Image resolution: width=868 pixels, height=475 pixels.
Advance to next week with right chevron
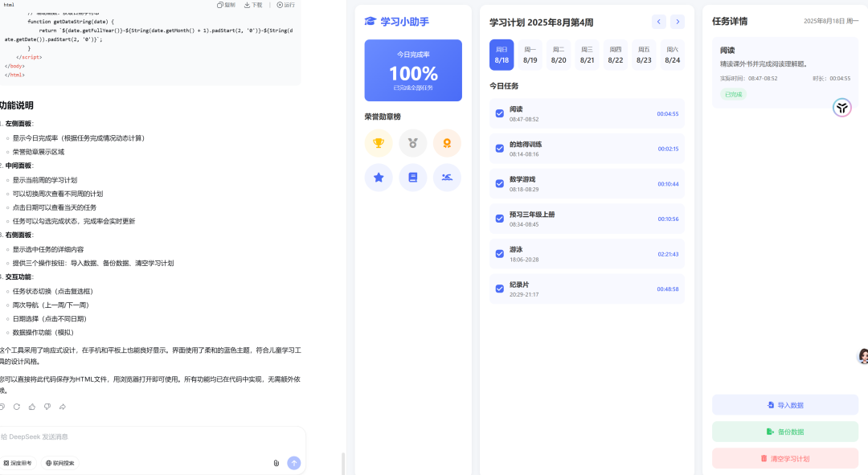(x=678, y=22)
